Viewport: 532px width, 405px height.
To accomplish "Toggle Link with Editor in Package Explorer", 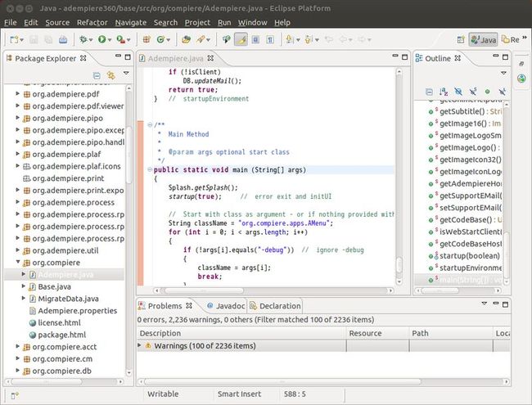I will pyautogui.click(x=111, y=75).
